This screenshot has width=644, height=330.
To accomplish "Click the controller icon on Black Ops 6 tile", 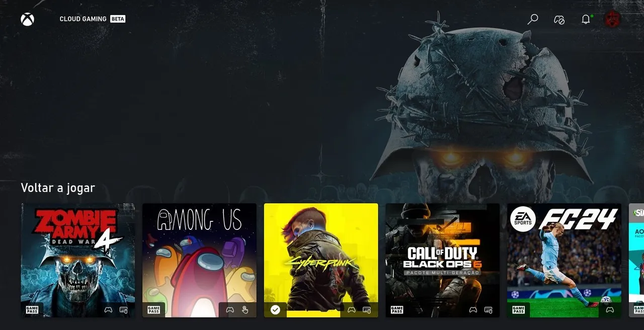I will pos(473,310).
